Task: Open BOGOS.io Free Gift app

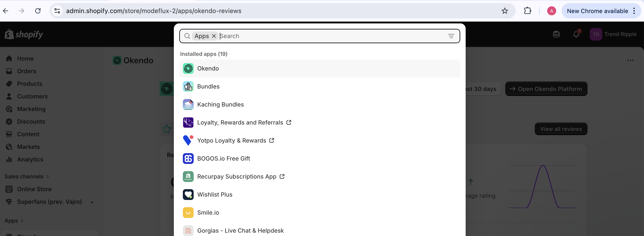Action: point(320,159)
